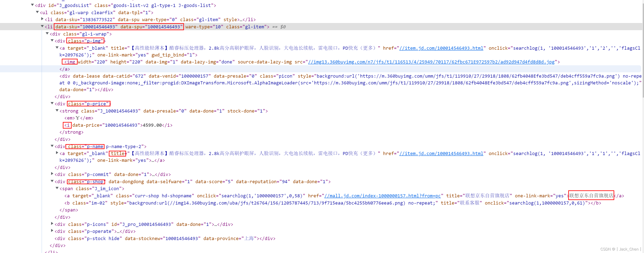This screenshot has width=644, height=253.
Task: Collapse the J_goodsList div node arrow
Action: (32, 5)
